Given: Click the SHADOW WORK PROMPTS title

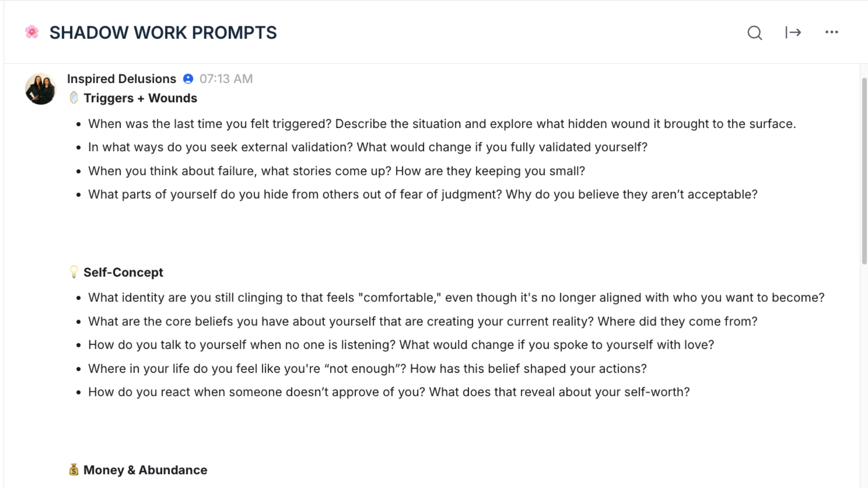Looking at the screenshot, I should (163, 33).
